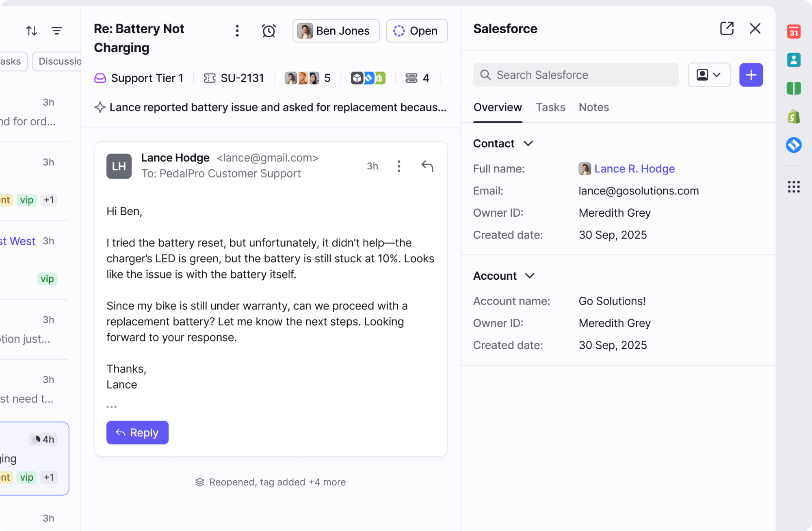Open conversation three-dot options menu
Viewport: 812px width, 531px height.
(x=237, y=31)
